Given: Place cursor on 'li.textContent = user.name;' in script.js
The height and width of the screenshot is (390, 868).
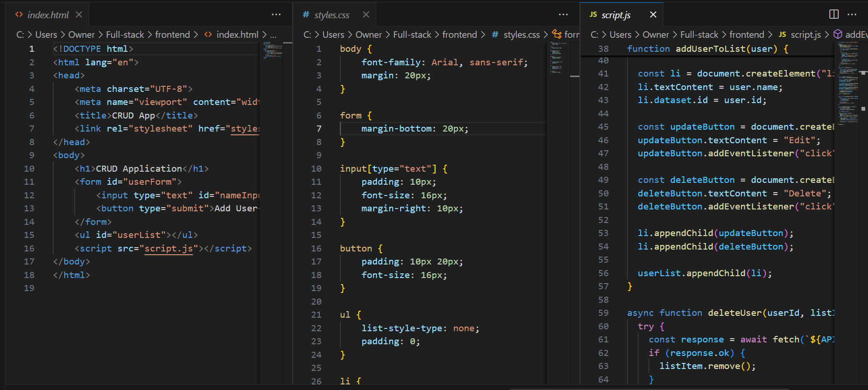Looking at the screenshot, I should 710,87.
